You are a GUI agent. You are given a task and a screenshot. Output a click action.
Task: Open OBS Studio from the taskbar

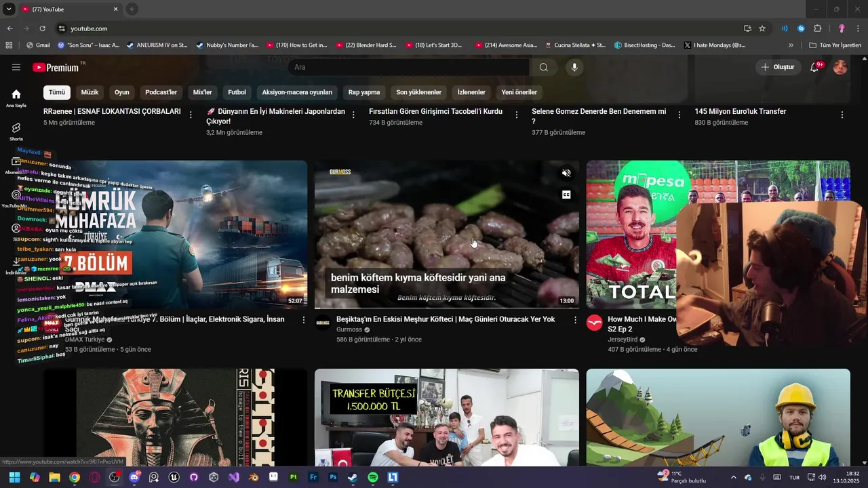tap(115, 477)
